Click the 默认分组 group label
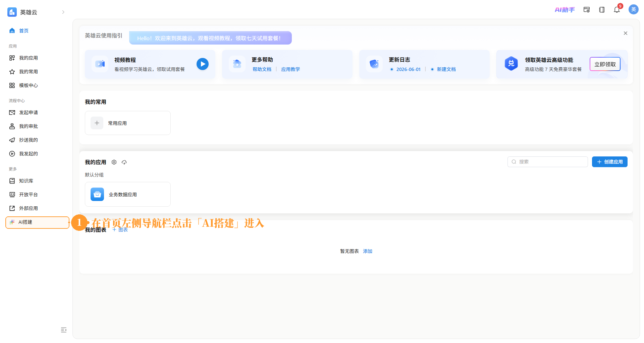The image size is (644, 343). point(94,175)
